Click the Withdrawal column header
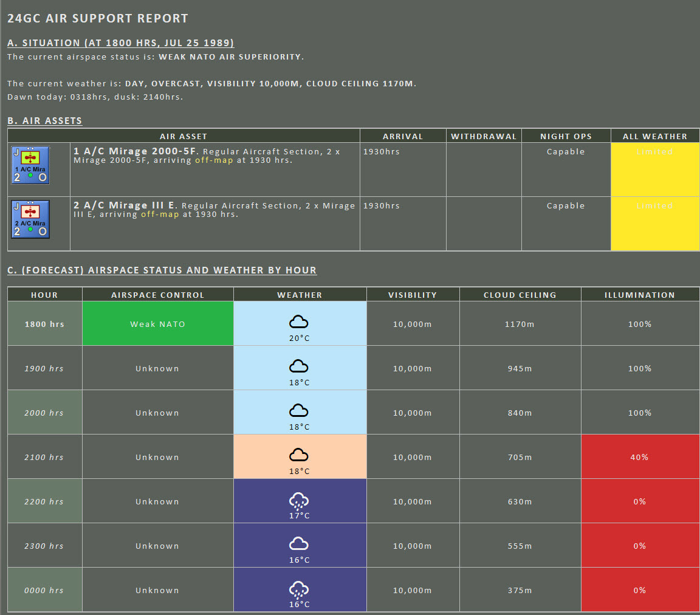The height and width of the screenshot is (615, 700). [x=484, y=136]
